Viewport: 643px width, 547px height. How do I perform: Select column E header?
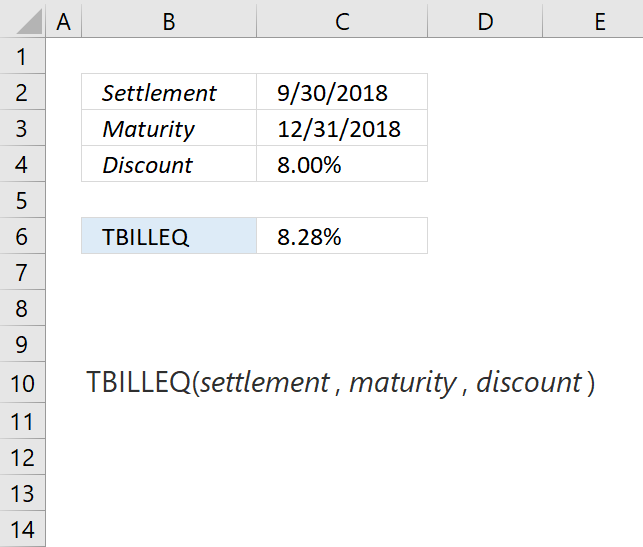[593, 19]
